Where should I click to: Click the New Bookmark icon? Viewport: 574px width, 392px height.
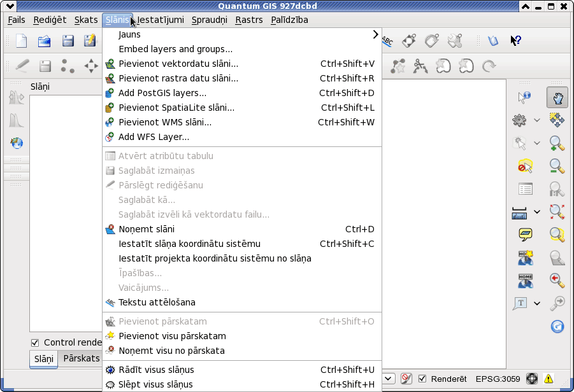coord(526,258)
